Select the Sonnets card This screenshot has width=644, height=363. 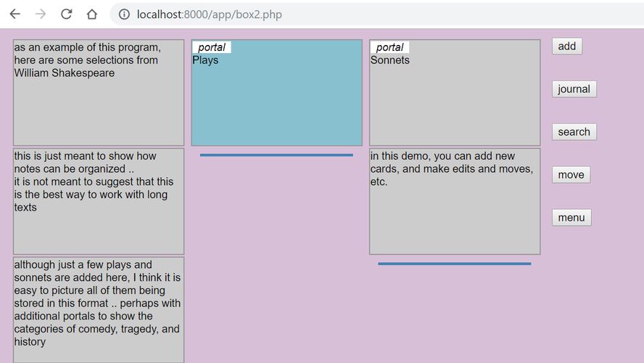point(455,102)
